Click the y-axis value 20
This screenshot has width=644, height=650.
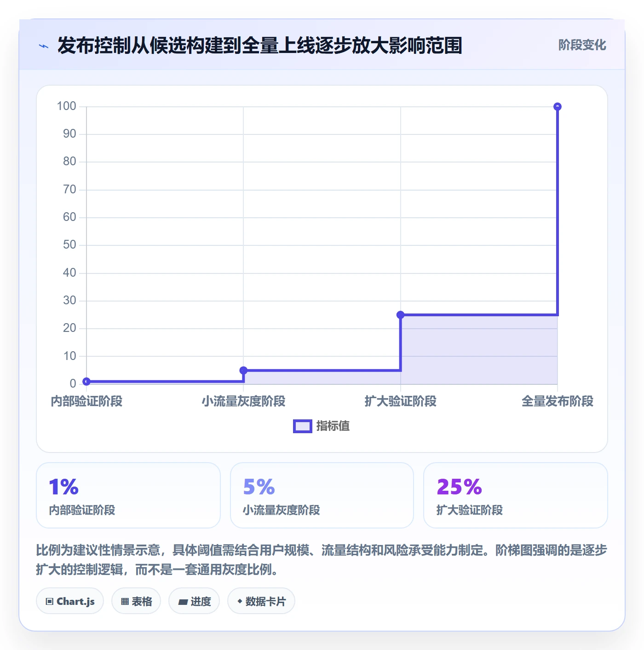[x=69, y=328]
